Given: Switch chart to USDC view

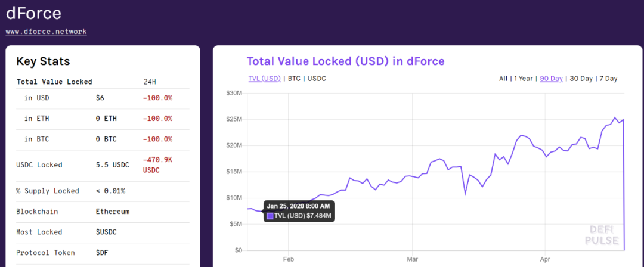Looking at the screenshot, I should (x=317, y=79).
